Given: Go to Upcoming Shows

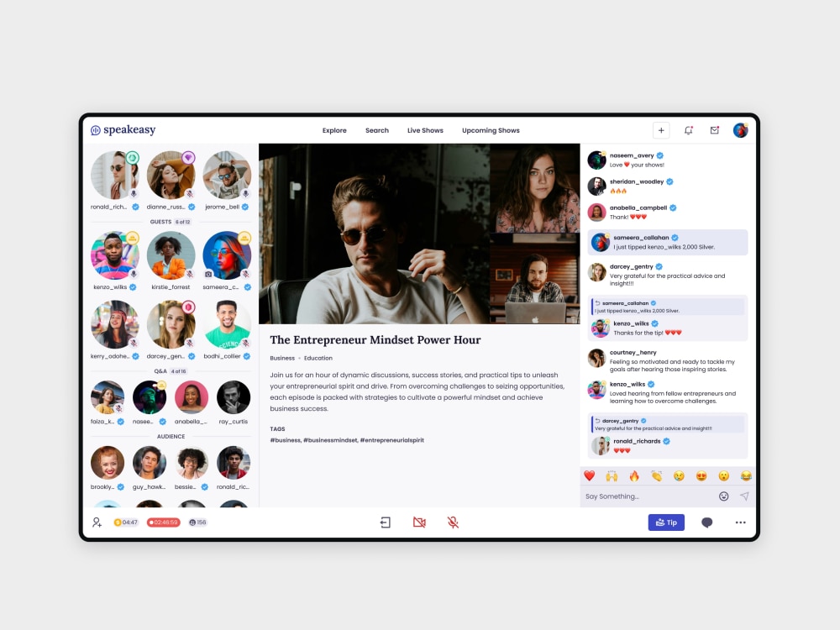Looking at the screenshot, I should coord(491,130).
